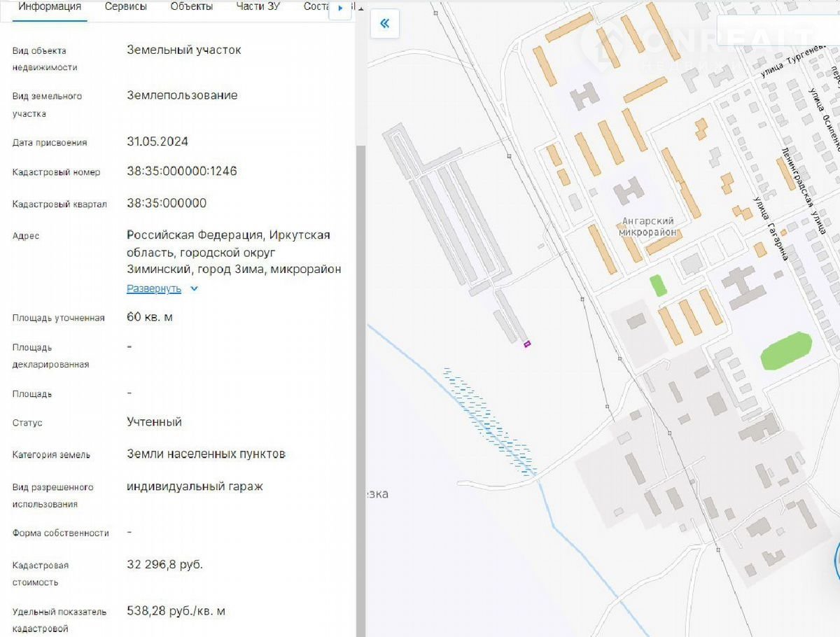Collapse the info panel with double-chevron button

click(384, 24)
